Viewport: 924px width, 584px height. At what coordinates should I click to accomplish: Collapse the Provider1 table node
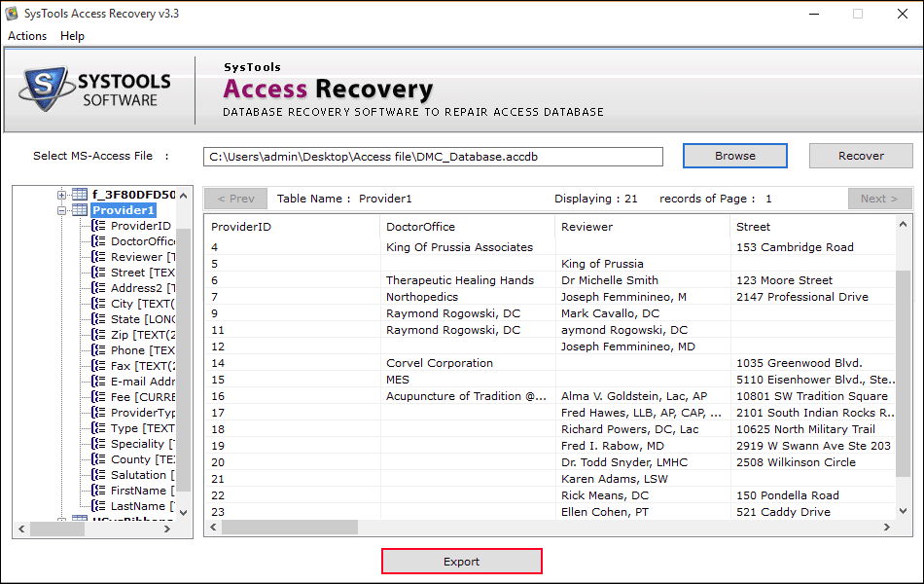61,210
